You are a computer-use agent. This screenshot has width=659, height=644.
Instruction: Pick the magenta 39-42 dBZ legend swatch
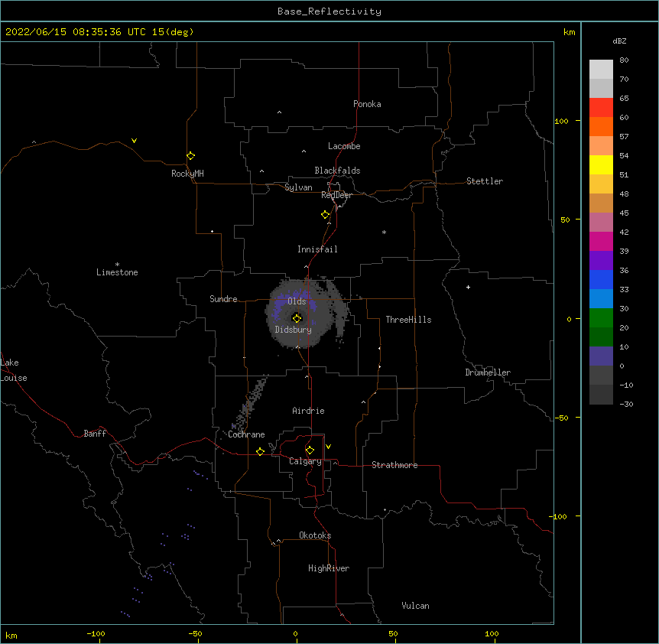601,241
